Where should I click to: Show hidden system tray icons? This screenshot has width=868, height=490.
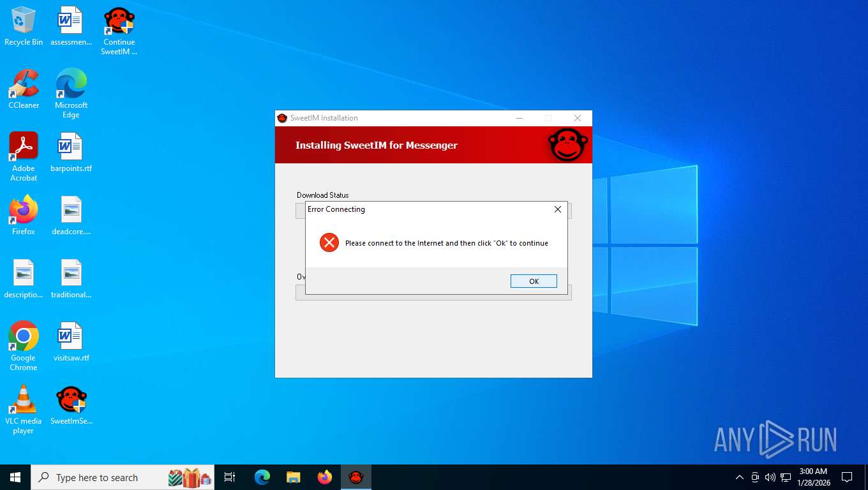tap(740, 477)
